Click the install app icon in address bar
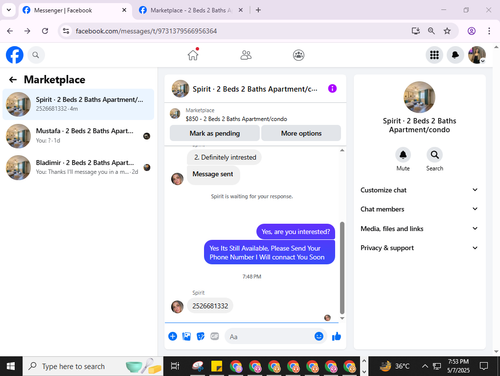 click(x=415, y=31)
